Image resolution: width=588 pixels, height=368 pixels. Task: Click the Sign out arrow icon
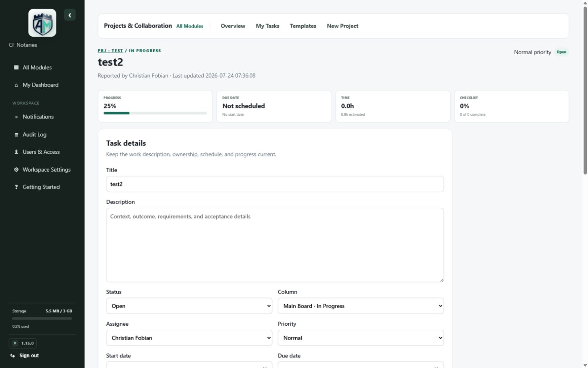(x=13, y=356)
